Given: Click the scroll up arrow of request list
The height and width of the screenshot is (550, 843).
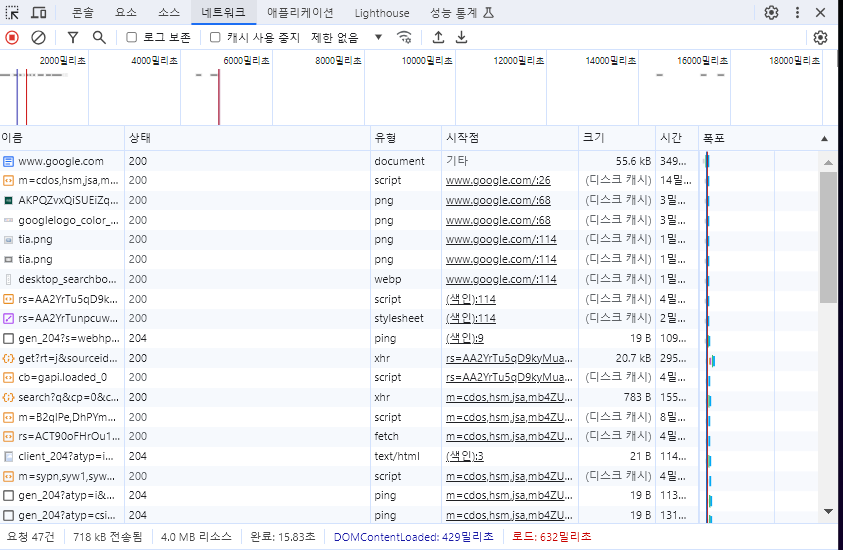Looking at the screenshot, I should (828, 162).
